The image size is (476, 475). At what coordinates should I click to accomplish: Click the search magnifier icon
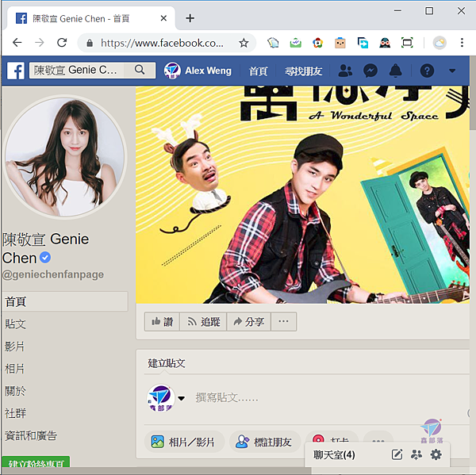point(140,70)
